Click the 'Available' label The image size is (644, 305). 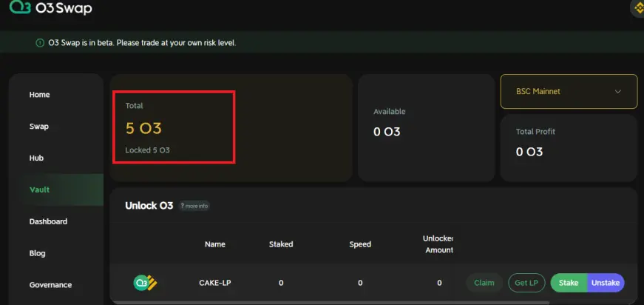390,111
